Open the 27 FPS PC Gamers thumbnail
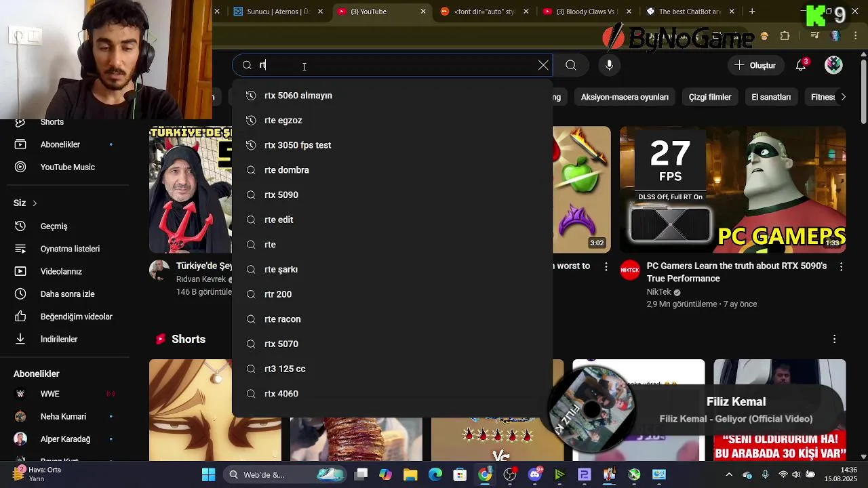The width and height of the screenshot is (868, 488). (x=733, y=190)
